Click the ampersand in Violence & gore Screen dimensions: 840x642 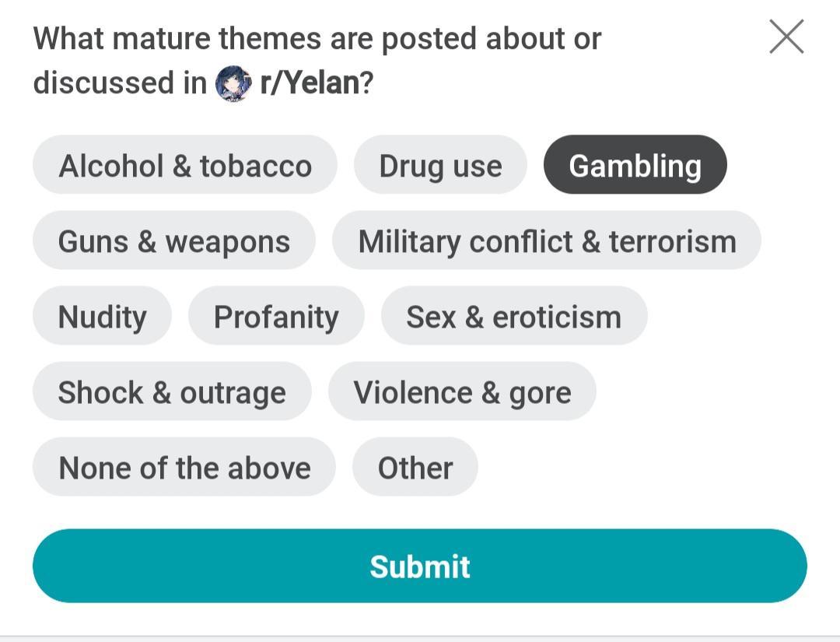coord(490,392)
